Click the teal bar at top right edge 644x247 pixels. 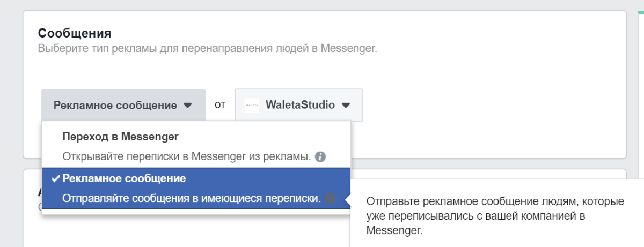641,12
